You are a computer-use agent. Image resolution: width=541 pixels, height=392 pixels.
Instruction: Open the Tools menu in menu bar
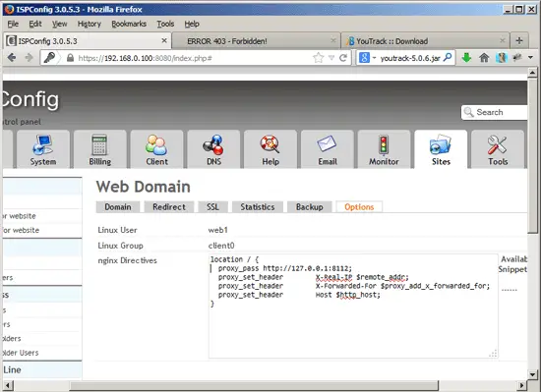[165, 24]
